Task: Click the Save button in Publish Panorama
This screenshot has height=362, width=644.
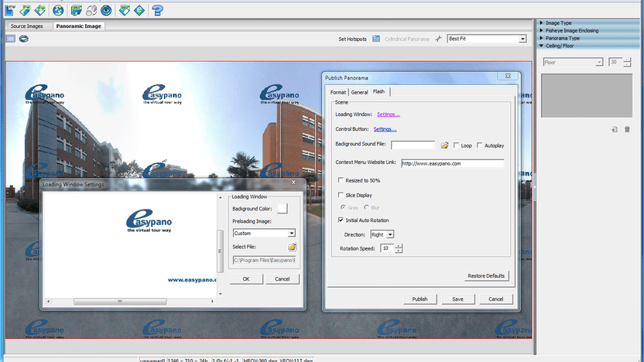Action: (457, 299)
